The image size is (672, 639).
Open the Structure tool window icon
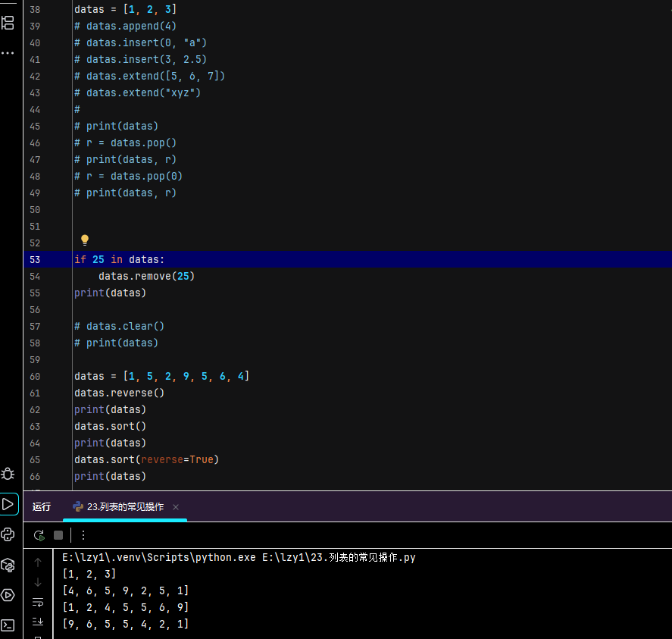pos(8,22)
